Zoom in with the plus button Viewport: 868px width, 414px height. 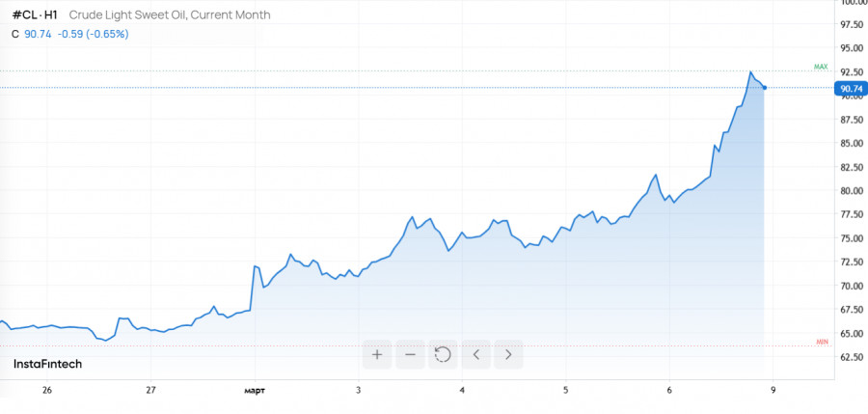pos(377,354)
